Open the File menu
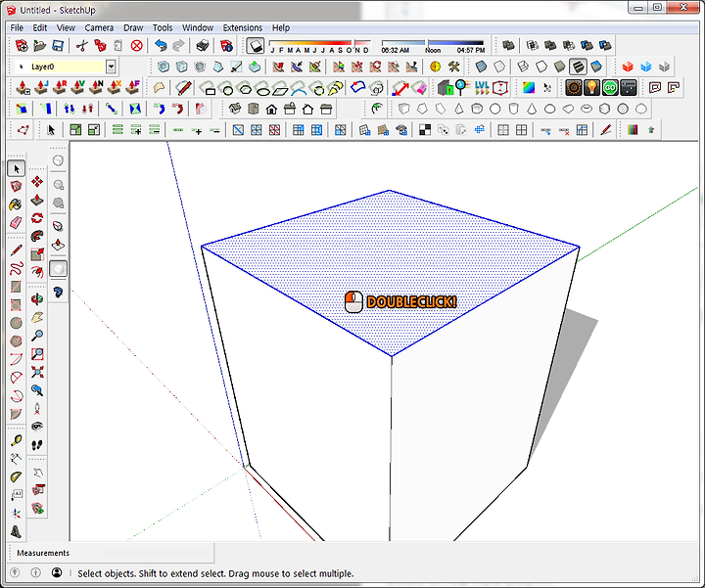The width and height of the screenshot is (705, 588). 17,27
